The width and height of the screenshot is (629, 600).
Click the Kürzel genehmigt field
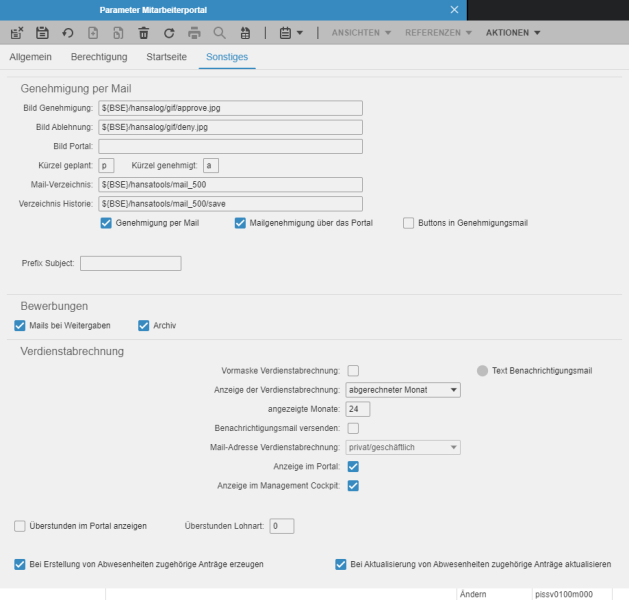click(x=211, y=166)
